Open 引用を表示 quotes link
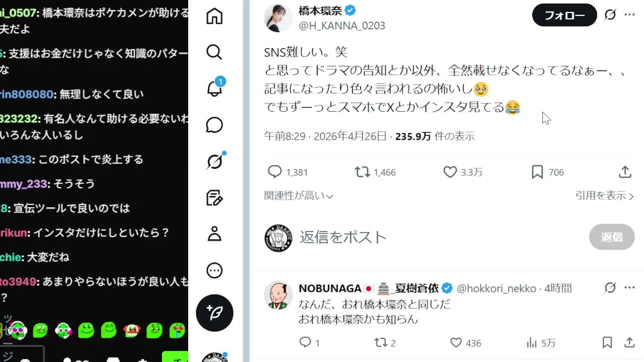The width and height of the screenshot is (644, 362). point(604,196)
